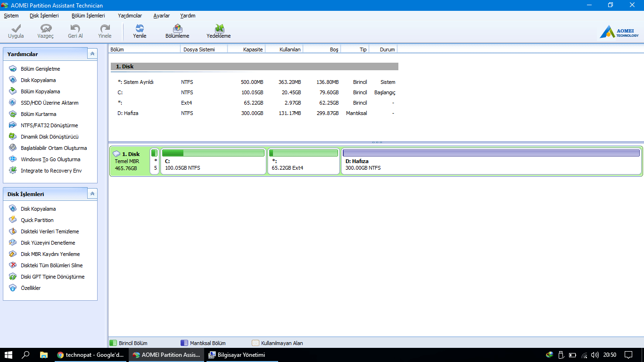644x362 pixels.
Task: Sort by the Kullanılan column header
Action: point(284,49)
